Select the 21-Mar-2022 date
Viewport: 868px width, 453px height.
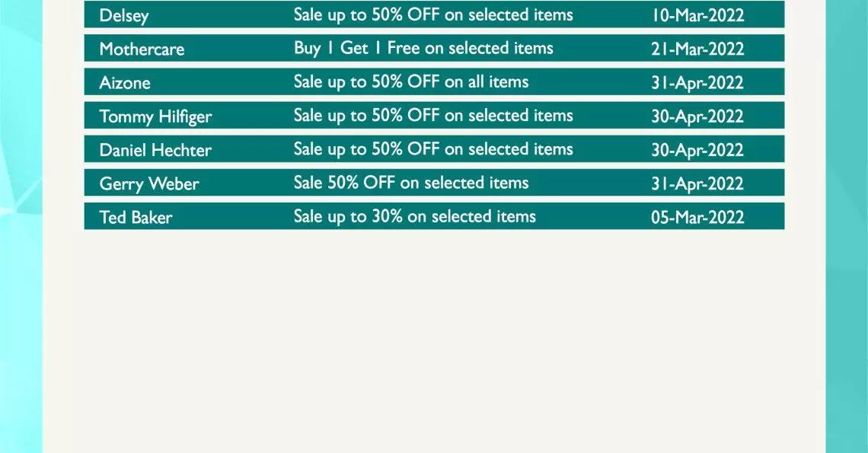point(697,49)
